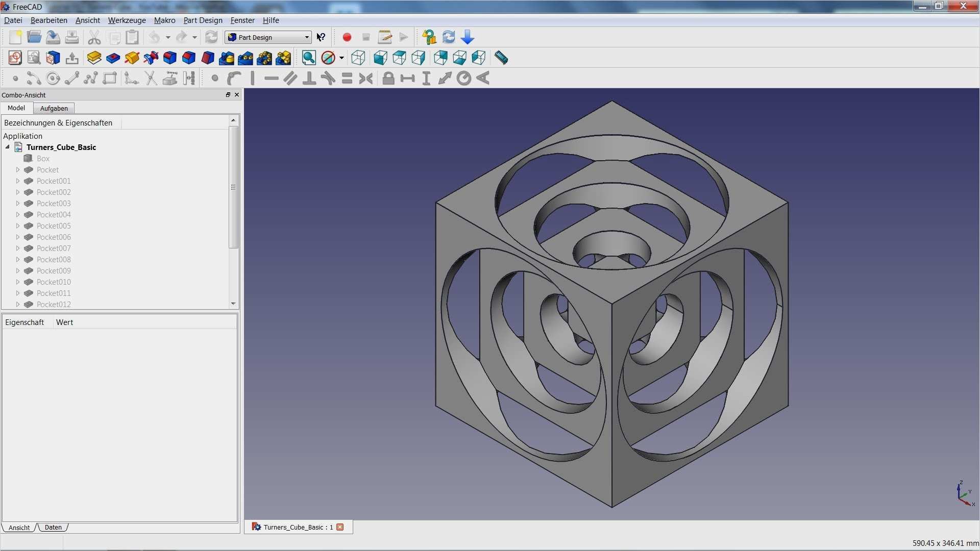Open the measure distance ruler tool
This screenshot has height=551, width=980.
pyautogui.click(x=501, y=58)
